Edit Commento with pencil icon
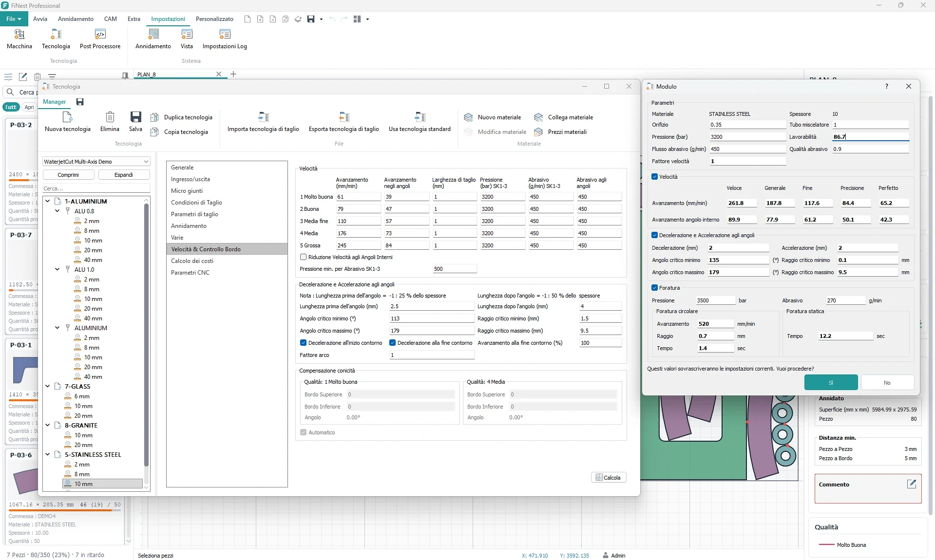Image resolution: width=935 pixels, height=560 pixels. click(x=911, y=484)
